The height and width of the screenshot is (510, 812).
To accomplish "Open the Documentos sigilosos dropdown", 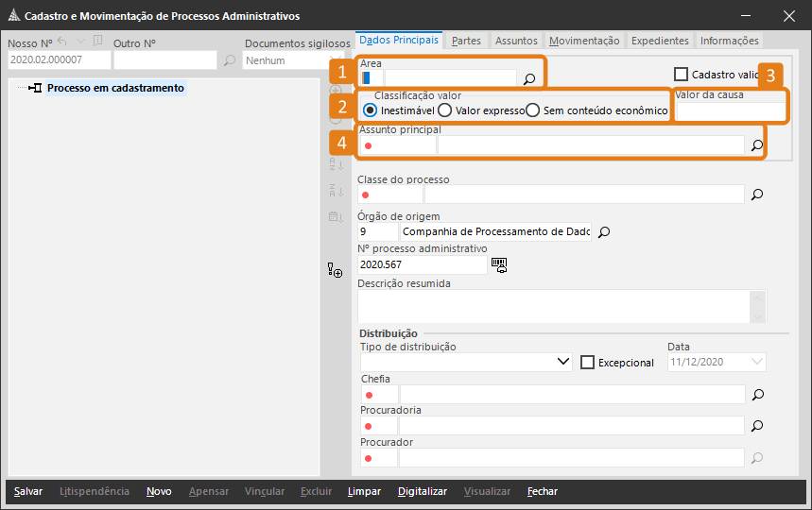I will click(326, 60).
